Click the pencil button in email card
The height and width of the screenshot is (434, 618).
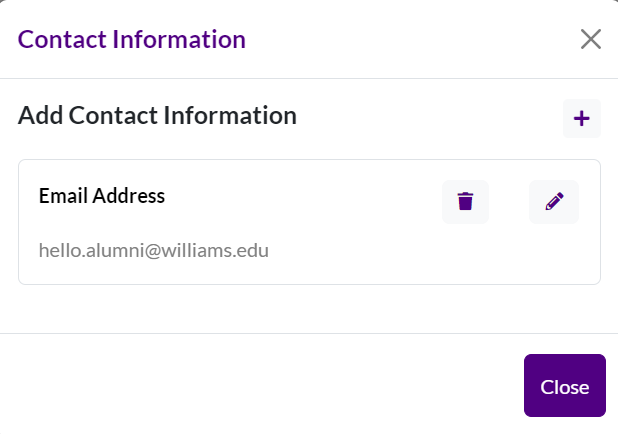point(554,202)
